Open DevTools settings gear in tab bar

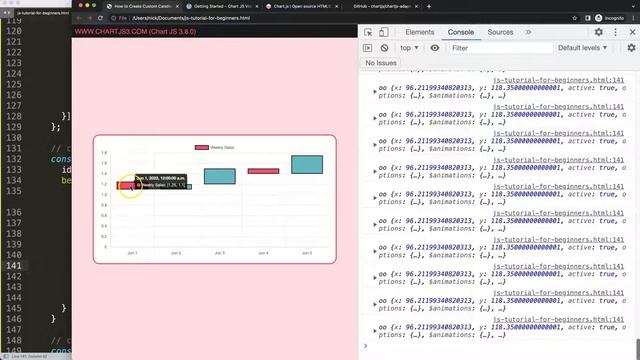[x=598, y=32]
